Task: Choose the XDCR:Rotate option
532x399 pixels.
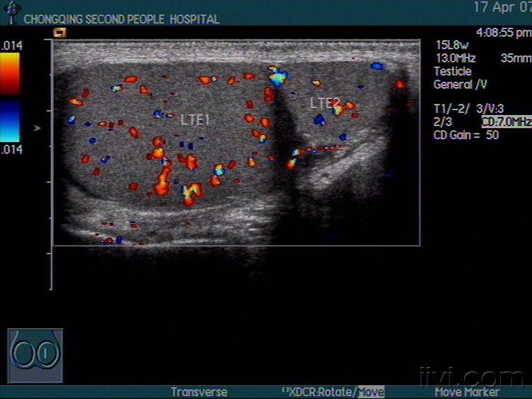Action: pyautogui.click(x=321, y=392)
